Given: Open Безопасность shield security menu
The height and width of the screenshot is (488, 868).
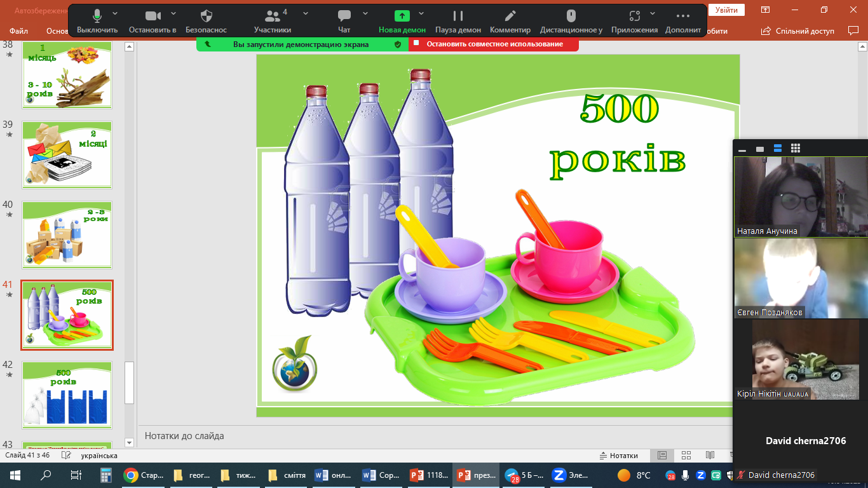Looking at the screenshot, I should 206,22.
